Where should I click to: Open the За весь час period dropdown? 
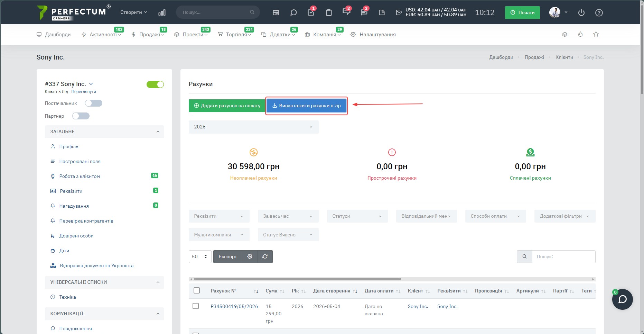tap(288, 216)
